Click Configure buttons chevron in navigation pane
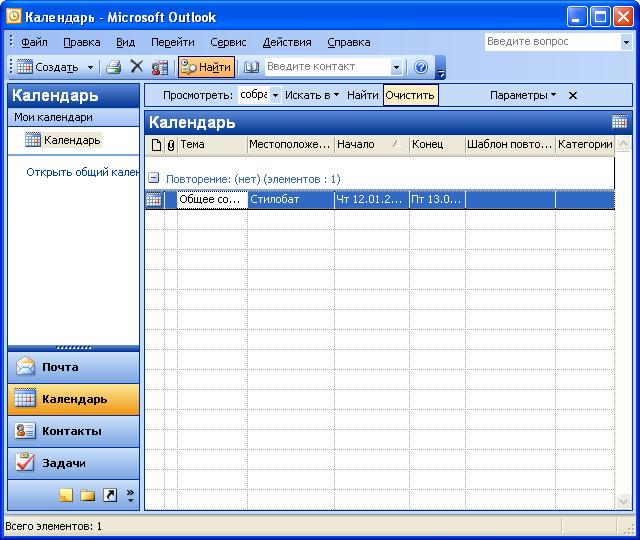The width and height of the screenshot is (640, 540). tap(130, 495)
